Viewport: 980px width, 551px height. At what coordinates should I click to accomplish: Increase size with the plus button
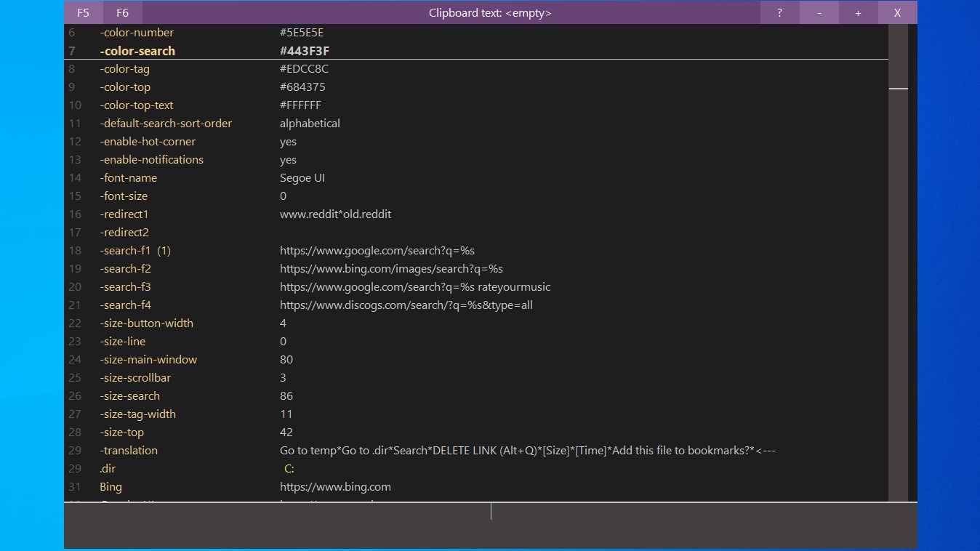(x=859, y=12)
